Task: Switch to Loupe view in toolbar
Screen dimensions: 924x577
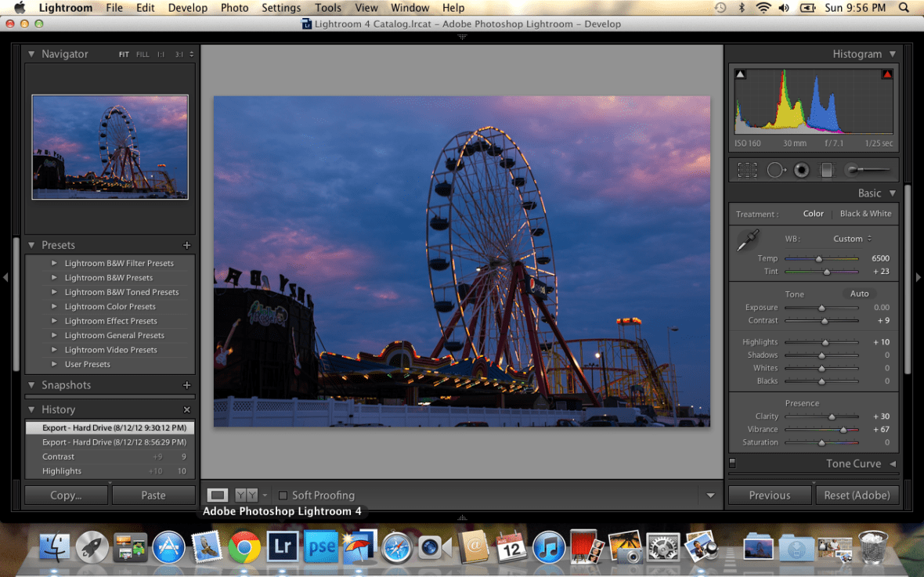Action: [218, 495]
